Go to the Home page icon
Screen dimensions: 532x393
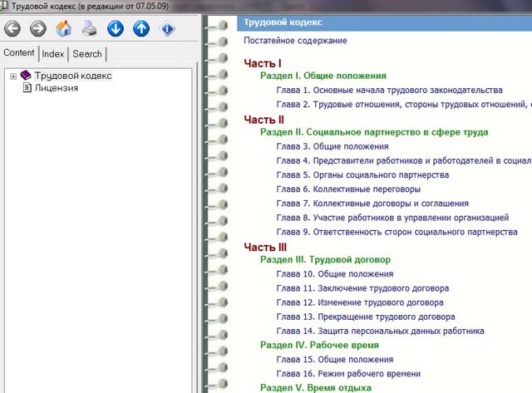(x=64, y=29)
